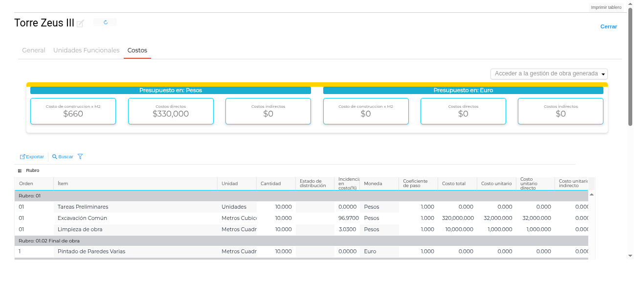644x289 pixels.
Task: Click the Exportar export icon
Action: (x=22, y=157)
